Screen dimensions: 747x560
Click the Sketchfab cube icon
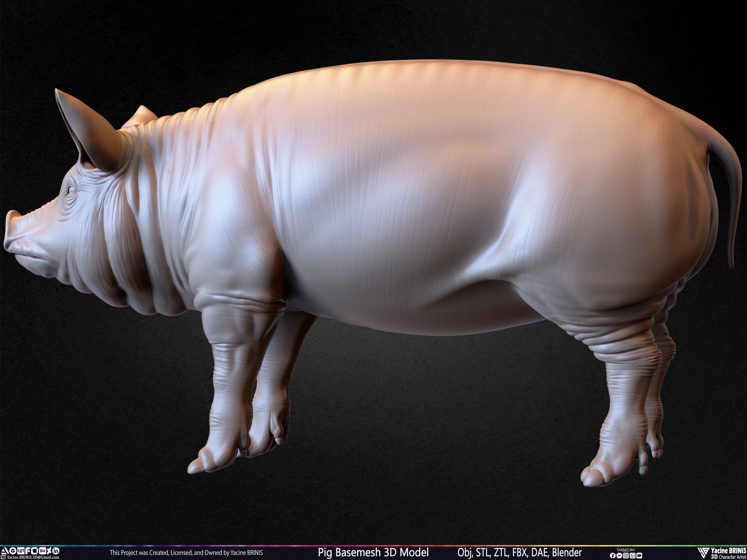13,551
